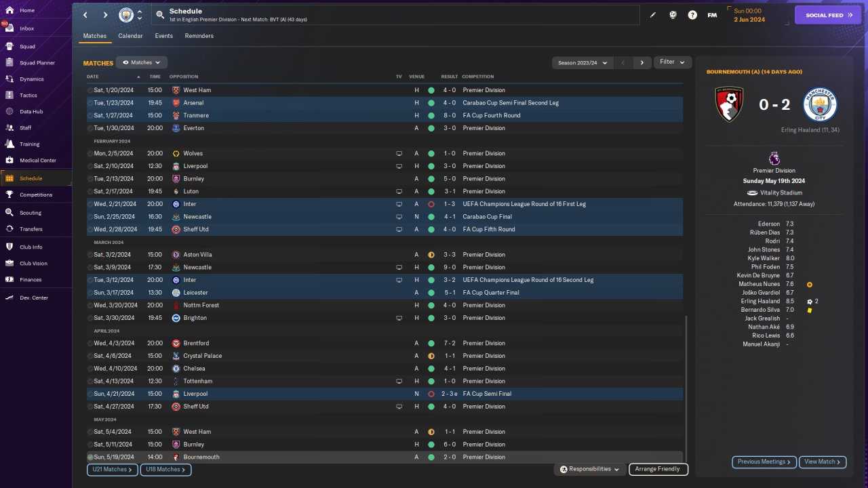868x488 pixels.
Task: Click the TV icon on the Wolves row
Action: [399, 154]
